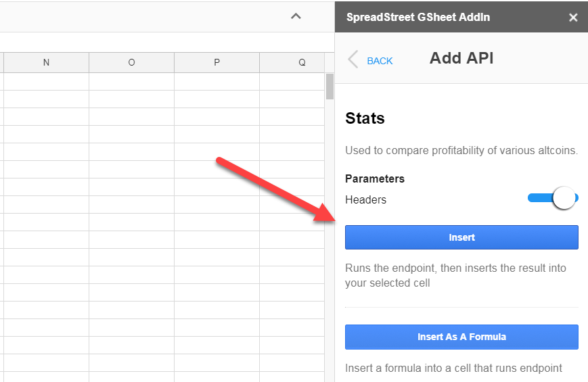Go back using the BACK link
Screen dimensions: 588x382
[x=380, y=61]
